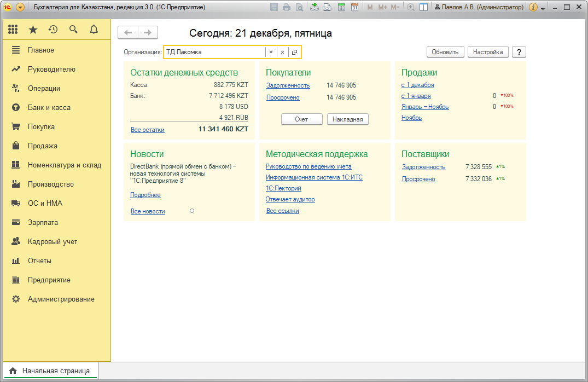The width and height of the screenshot is (588, 382).
Task: Open the Банк и касса section
Action: pos(49,108)
